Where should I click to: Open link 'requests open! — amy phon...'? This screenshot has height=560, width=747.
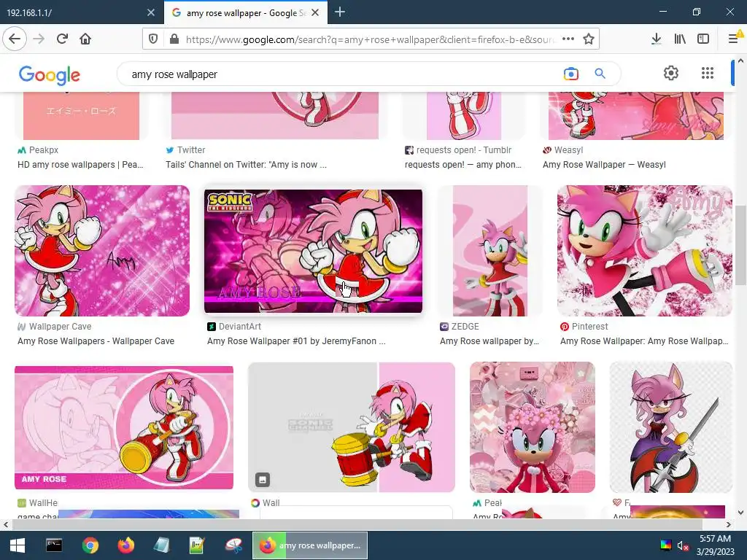(463, 165)
